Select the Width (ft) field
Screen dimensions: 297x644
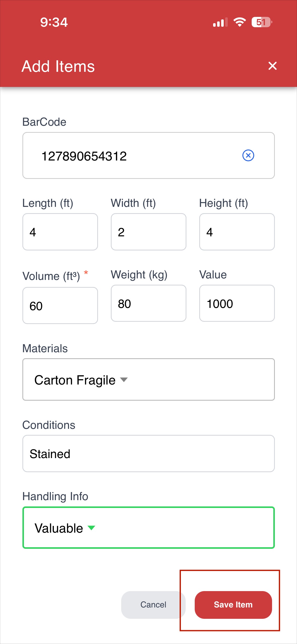point(149,232)
